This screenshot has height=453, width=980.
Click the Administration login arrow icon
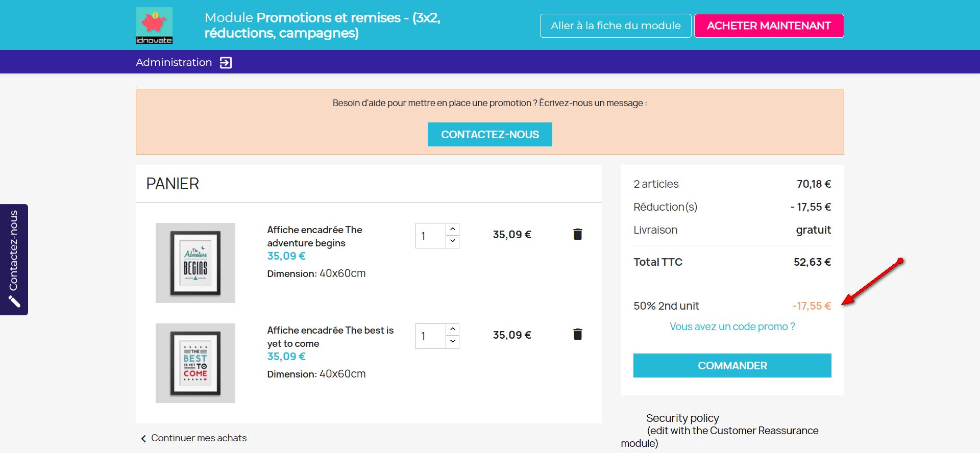226,63
